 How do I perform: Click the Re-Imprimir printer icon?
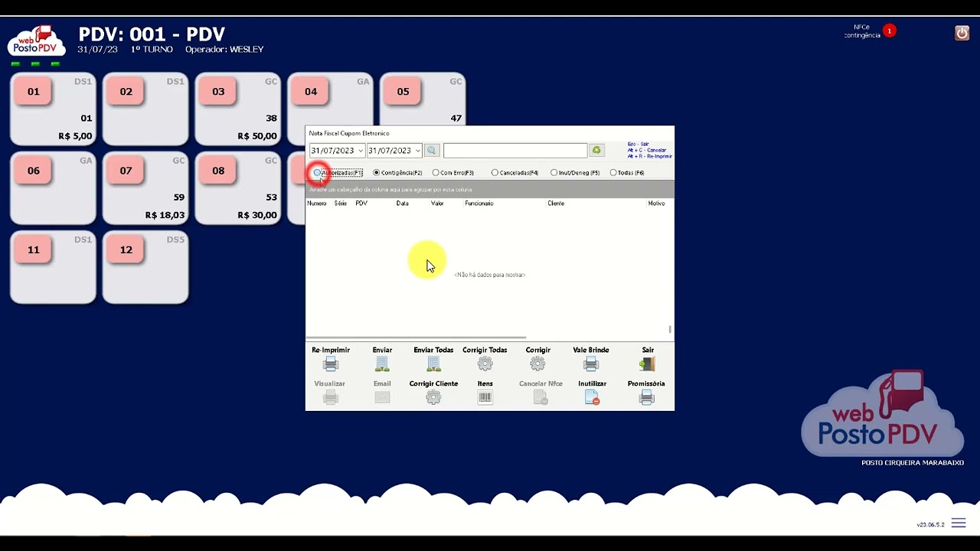click(331, 364)
